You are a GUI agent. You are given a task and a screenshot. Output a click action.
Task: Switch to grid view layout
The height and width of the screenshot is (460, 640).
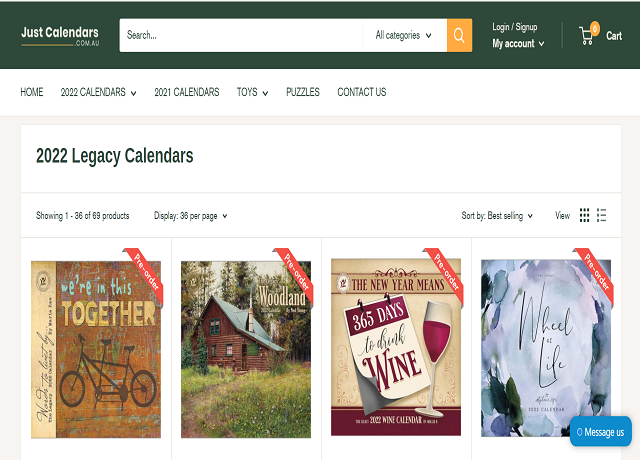click(584, 215)
